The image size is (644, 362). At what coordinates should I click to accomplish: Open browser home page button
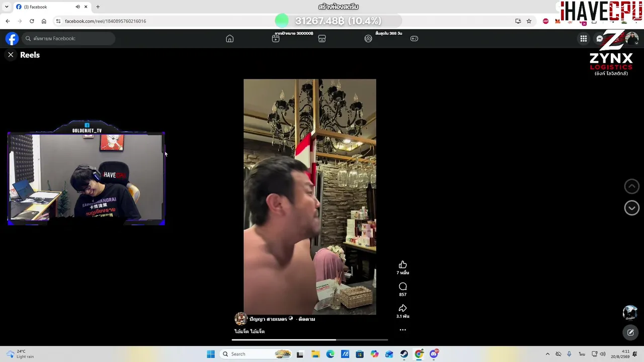pos(44,21)
